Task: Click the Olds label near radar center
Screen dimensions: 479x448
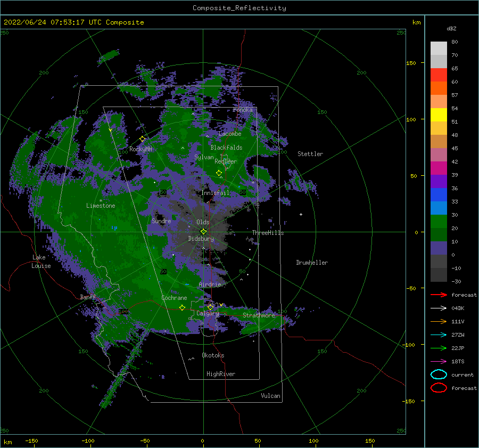Action: (x=203, y=222)
